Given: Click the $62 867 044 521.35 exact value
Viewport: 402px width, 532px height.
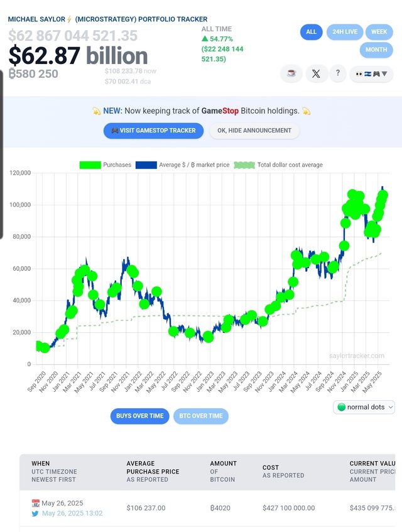Looking at the screenshot, I should pyautogui.click(x=73, y=36).
